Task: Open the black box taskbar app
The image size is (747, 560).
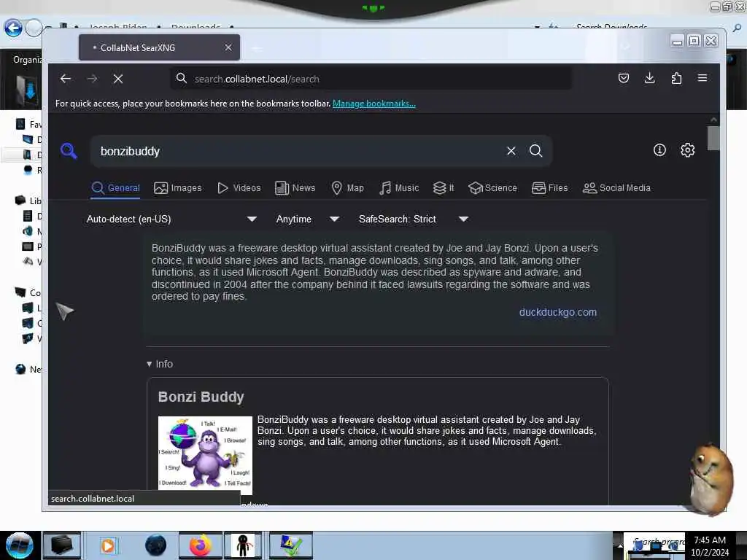Action: tap(63, 545)
